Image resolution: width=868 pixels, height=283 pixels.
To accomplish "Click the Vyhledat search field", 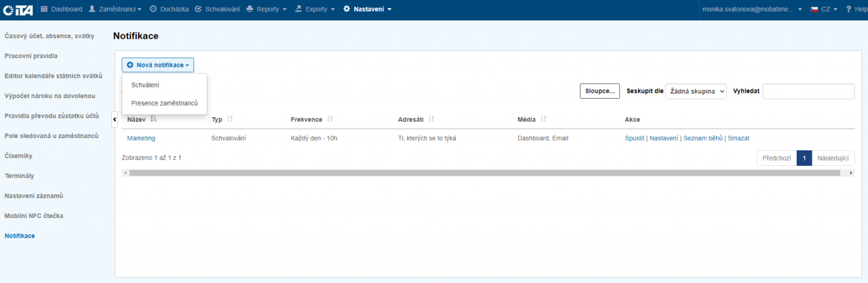I will pyautogui.click(x=808, y=91).
